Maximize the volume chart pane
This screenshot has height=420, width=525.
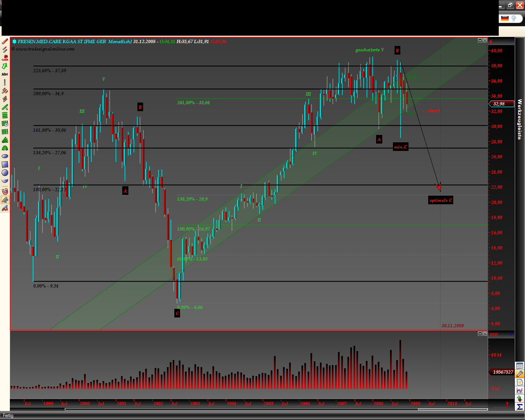480,334
